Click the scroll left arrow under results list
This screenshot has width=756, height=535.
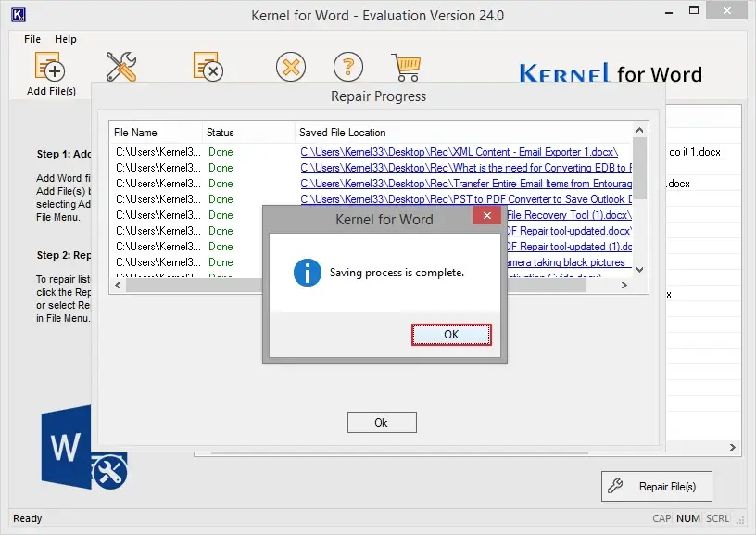coord(119,285)
